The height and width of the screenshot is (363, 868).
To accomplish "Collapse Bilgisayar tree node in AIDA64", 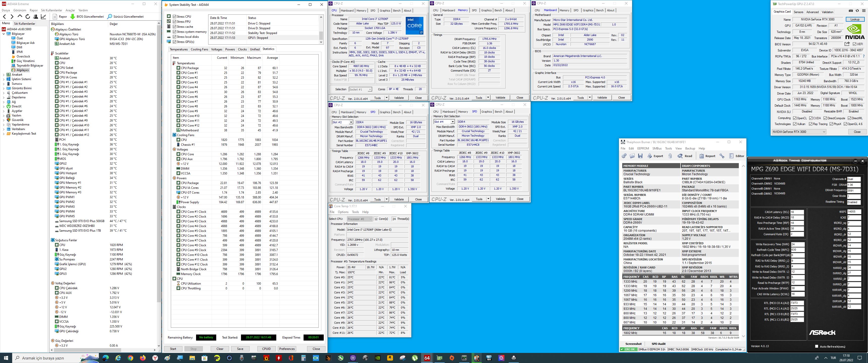I will pyautogui.click(x=4, y=34).
